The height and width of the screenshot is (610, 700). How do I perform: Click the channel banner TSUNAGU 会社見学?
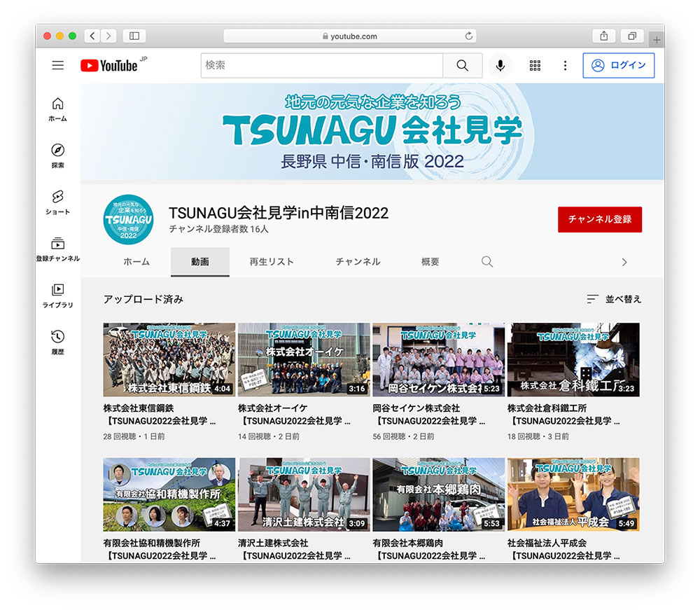[x=372, y=132]
